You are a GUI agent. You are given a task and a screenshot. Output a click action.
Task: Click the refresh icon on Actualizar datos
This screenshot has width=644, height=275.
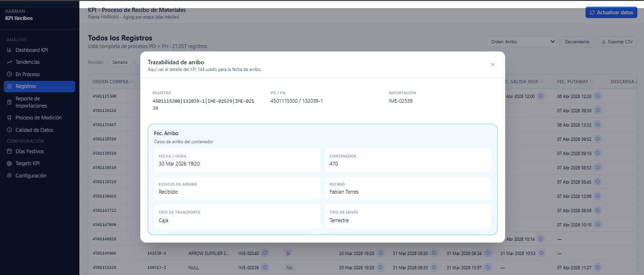(591, 12)
